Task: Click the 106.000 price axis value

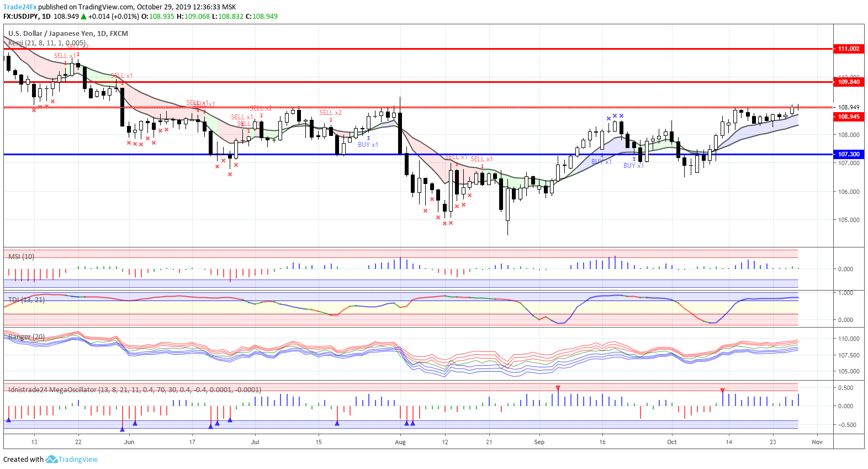Action: pyautogui.click(x=849, y=192)
